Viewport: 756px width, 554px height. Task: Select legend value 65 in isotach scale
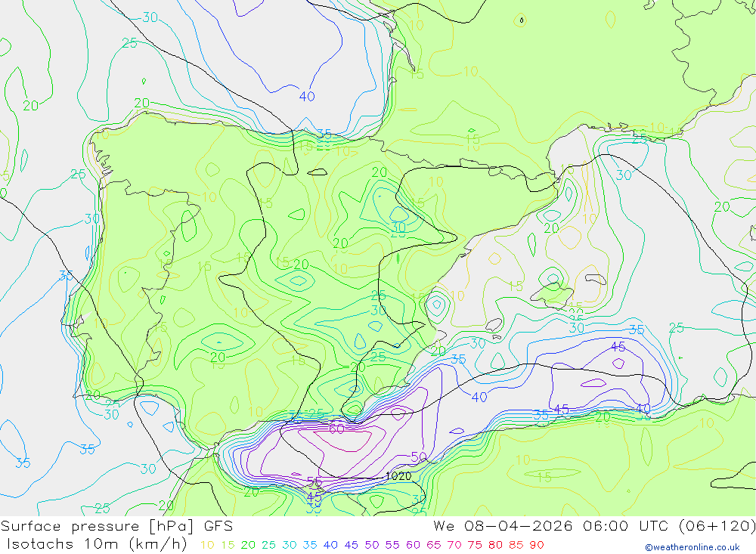[433, 546]
